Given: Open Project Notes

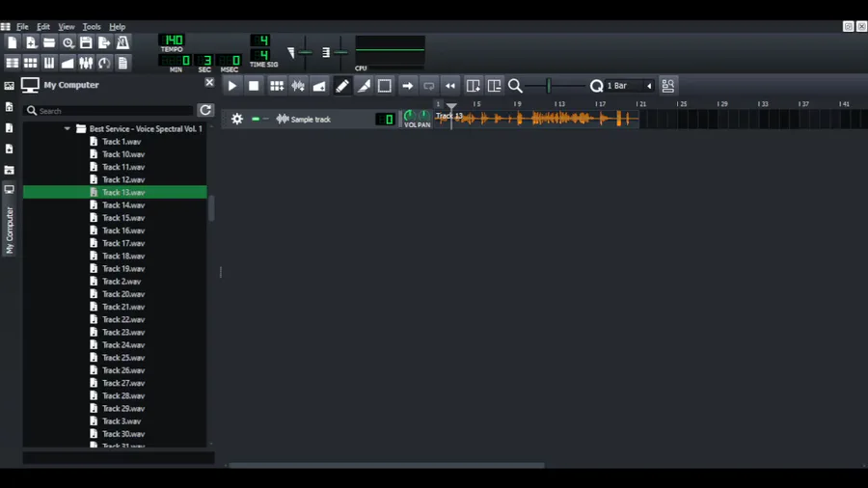Looking at the screenshot, I should (x=122, y=63).
